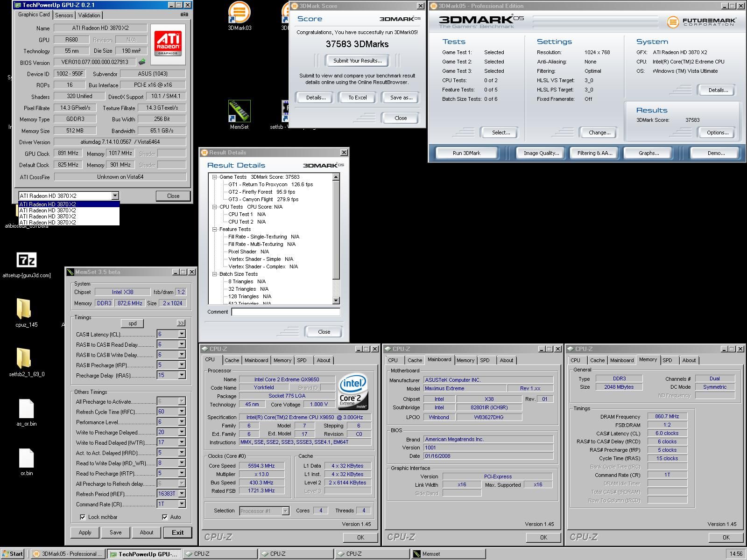Toggle the Auto checkbox in MemSet
This screenshot has width=747, height=560.
tap(165, 517)
